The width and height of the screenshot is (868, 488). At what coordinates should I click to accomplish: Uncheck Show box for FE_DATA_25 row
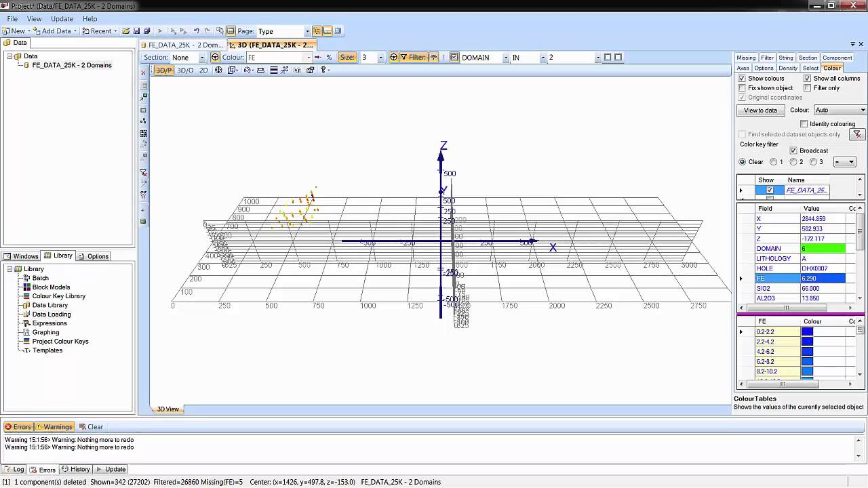[x=770, y=190]
